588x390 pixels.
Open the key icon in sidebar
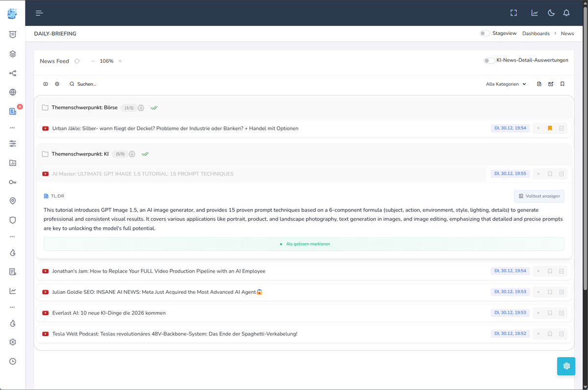point(13,182)
